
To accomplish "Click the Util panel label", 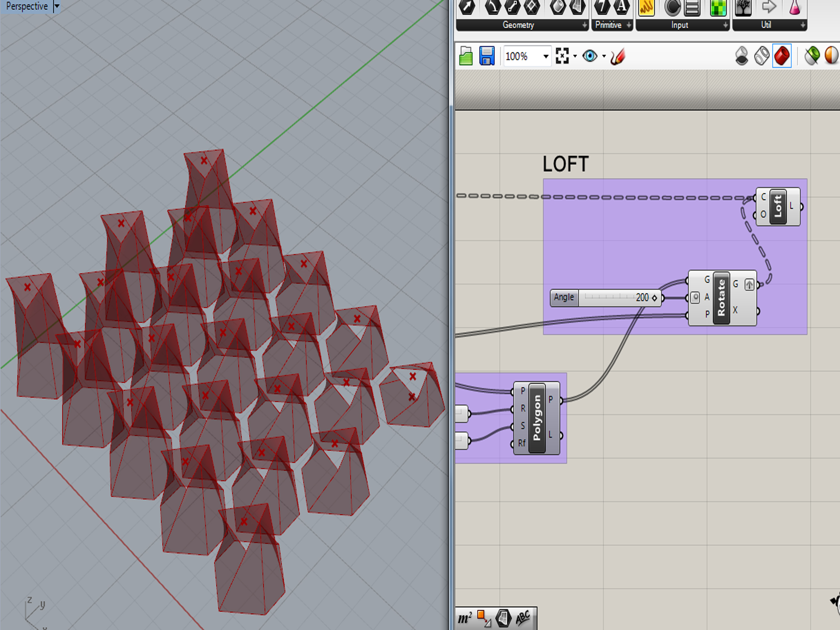I will click(x=766, y=25).
